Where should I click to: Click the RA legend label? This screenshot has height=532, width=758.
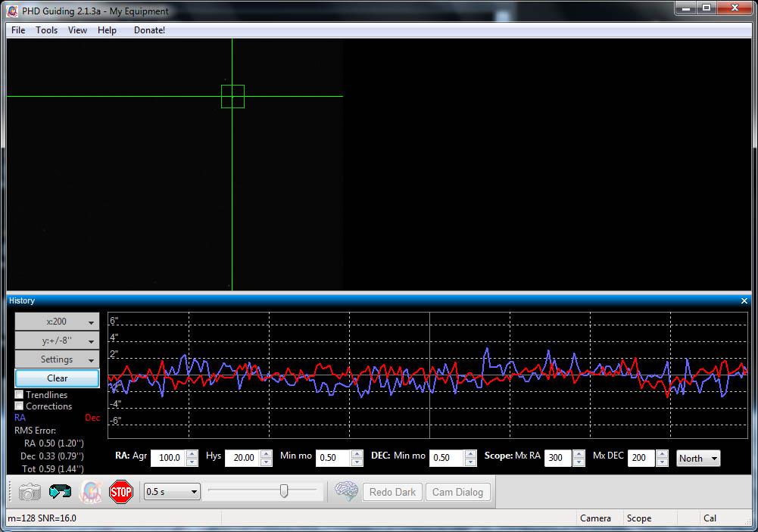(20, 418)
